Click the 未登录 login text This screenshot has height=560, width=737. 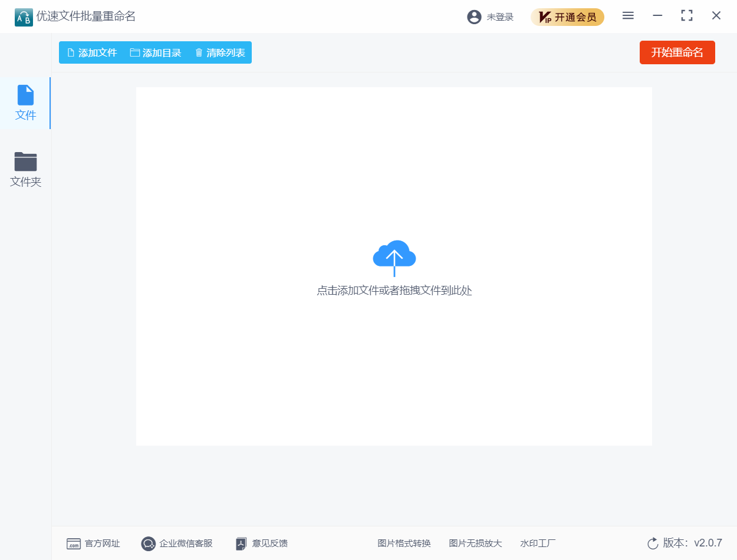point(500,17)
